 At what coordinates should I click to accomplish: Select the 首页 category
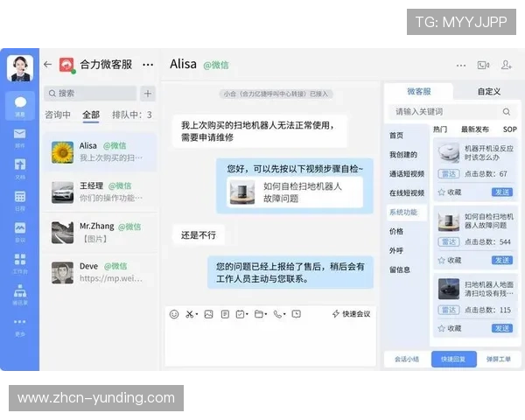click(x=396, y=136)
